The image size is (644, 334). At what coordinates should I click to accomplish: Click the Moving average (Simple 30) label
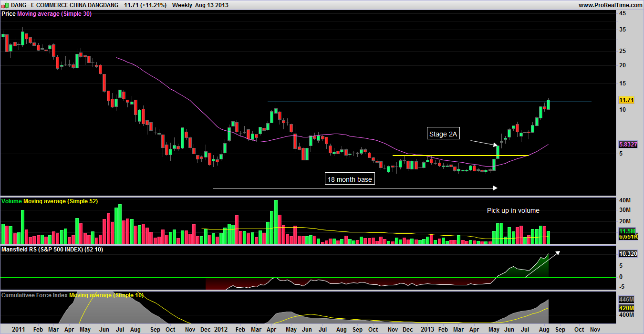[54, 14]
